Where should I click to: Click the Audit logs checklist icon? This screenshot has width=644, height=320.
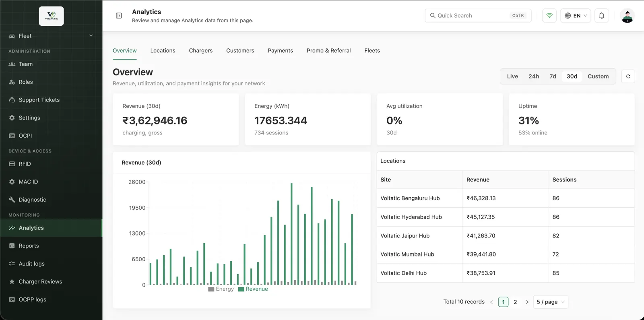12,264
